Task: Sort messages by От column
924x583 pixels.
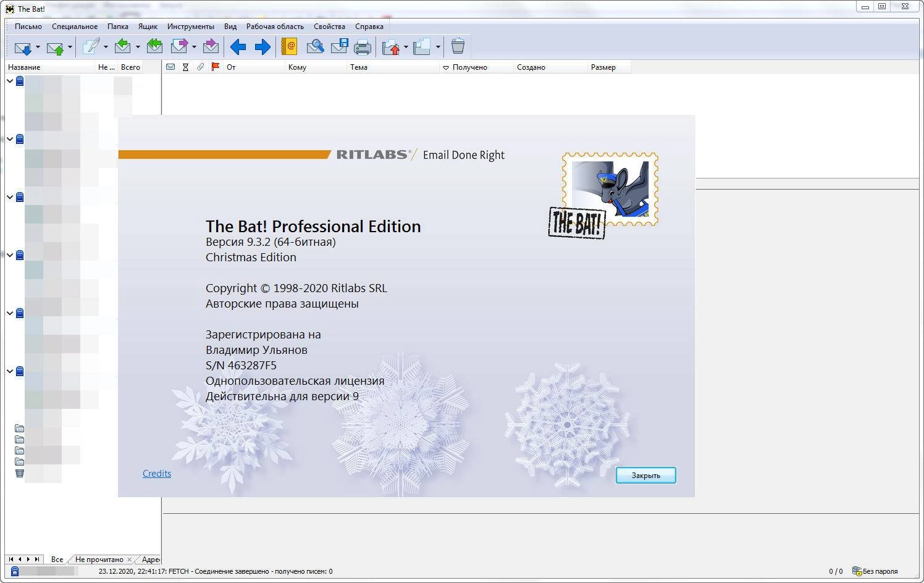Action: point(254,67)
